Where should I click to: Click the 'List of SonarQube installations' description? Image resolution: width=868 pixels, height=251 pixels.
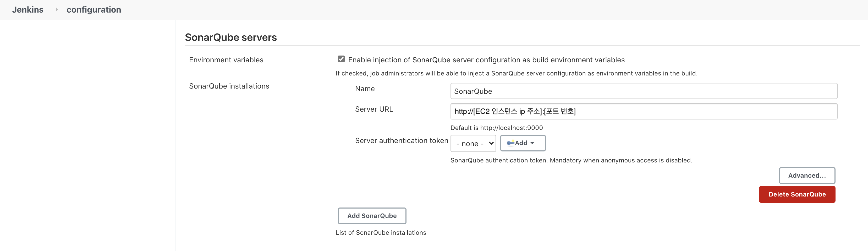(x=381, y=233)
